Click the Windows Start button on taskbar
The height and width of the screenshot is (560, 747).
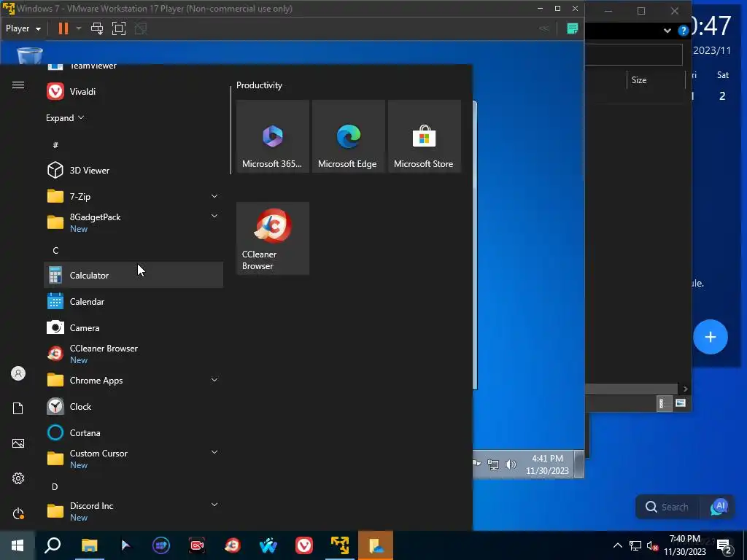pos(18,545)
